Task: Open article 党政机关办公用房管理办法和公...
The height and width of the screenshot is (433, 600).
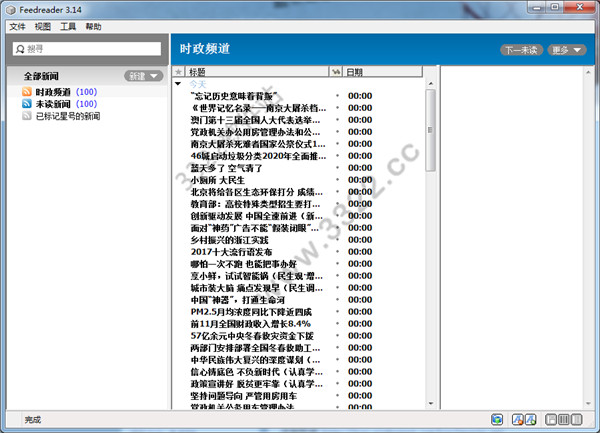Action: pos(255,132)
